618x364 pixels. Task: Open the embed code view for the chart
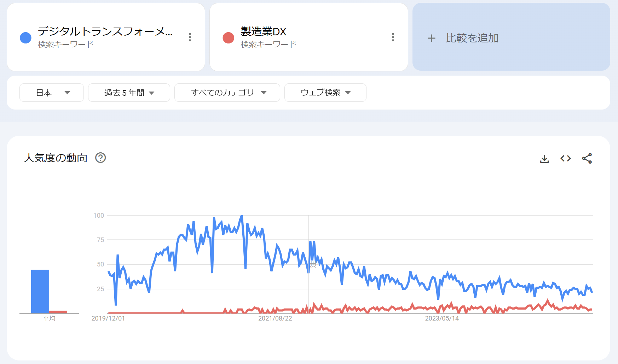click(x=565, y=159)
